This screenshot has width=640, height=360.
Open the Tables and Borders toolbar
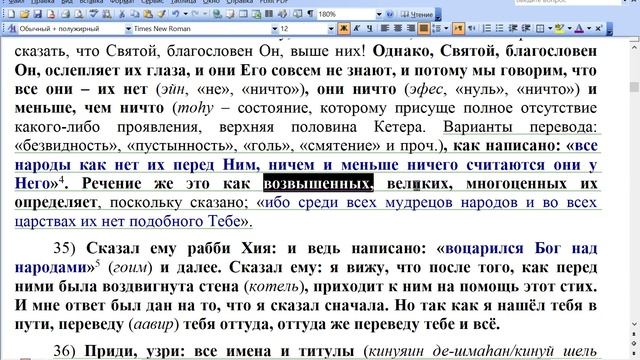point(230,14)
